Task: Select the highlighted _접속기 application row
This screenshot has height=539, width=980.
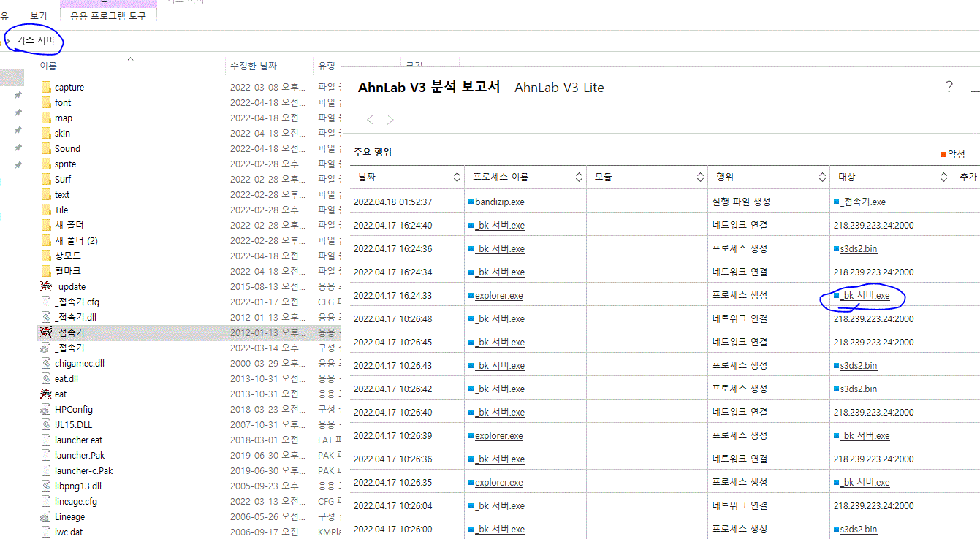Action: [x=189, y=332]
